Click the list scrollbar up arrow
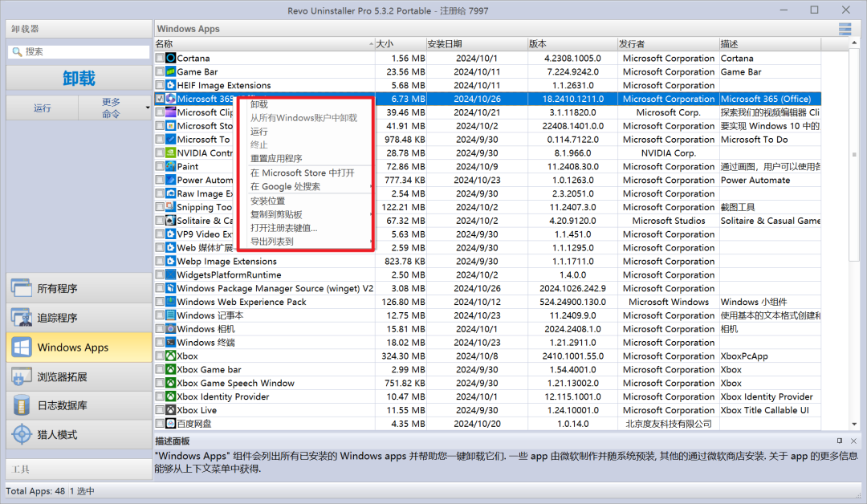Viewport: 867px width, 504px height. click(854, 43)
